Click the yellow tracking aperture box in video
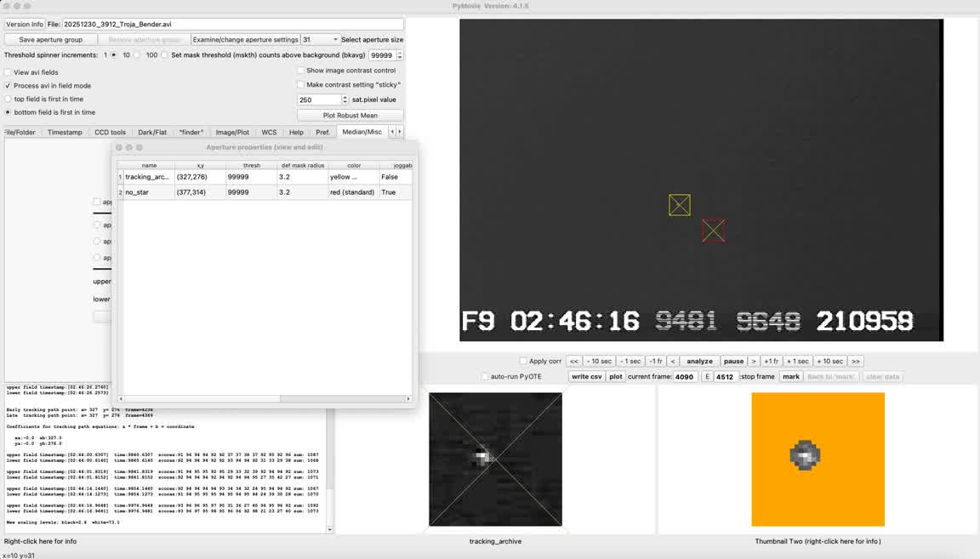 [680, 205]
